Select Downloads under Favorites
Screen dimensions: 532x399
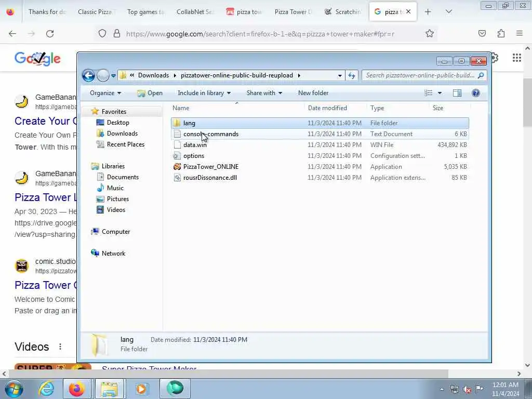[x=122, y=134]
